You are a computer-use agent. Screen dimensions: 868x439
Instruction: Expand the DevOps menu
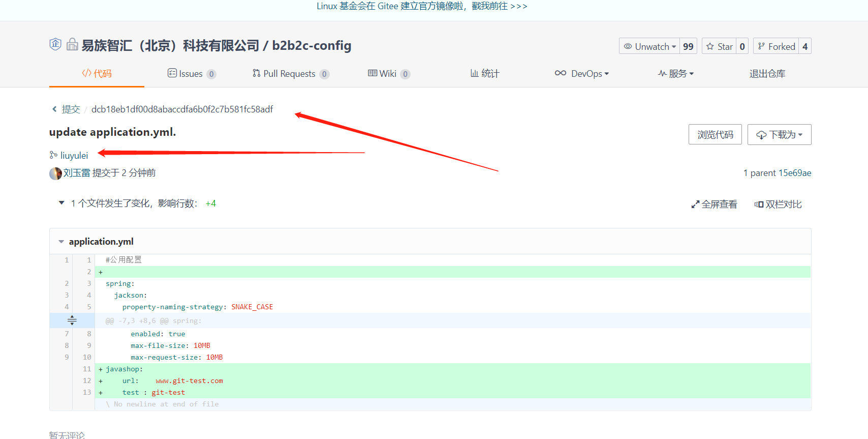coord(581,74)
